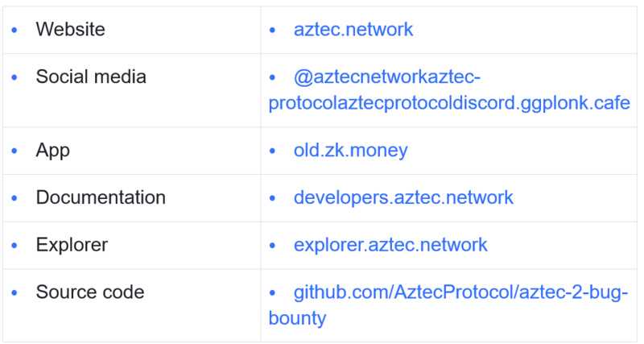Screen dimensions: 644x344
Task: Visit the developers.aztec.network documentation link
Action: coord(403,197)
